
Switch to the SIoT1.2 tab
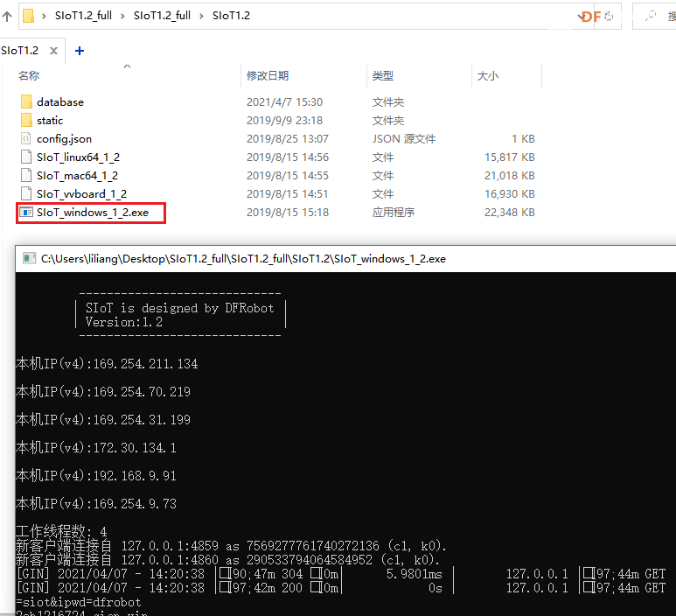[20, 51]
